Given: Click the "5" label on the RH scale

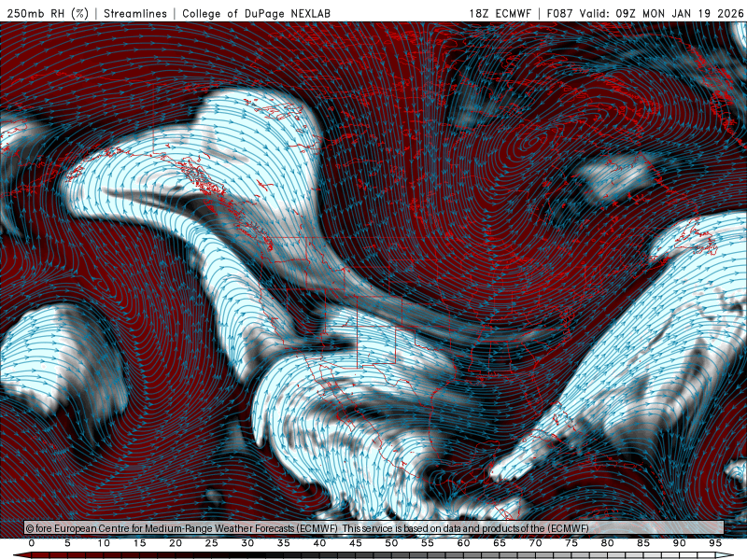Looking at the screenshot, I should (67, 543).
